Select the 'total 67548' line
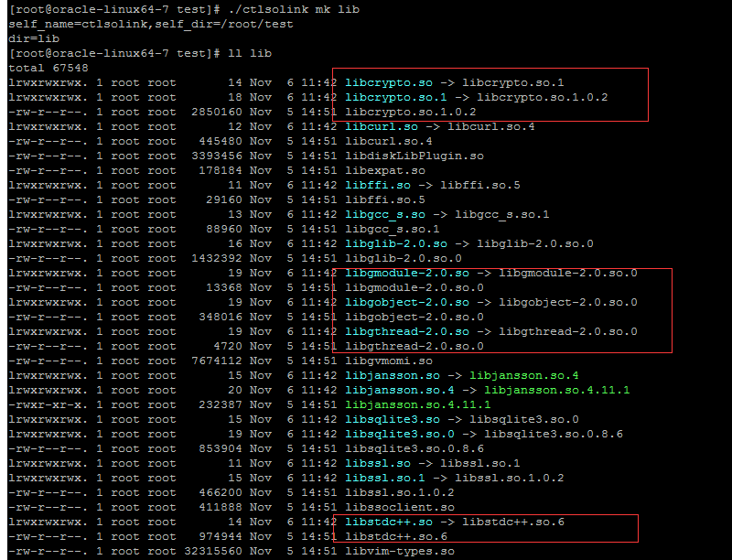This screenshot has height=560, width=732. click(x=48, y=68)
